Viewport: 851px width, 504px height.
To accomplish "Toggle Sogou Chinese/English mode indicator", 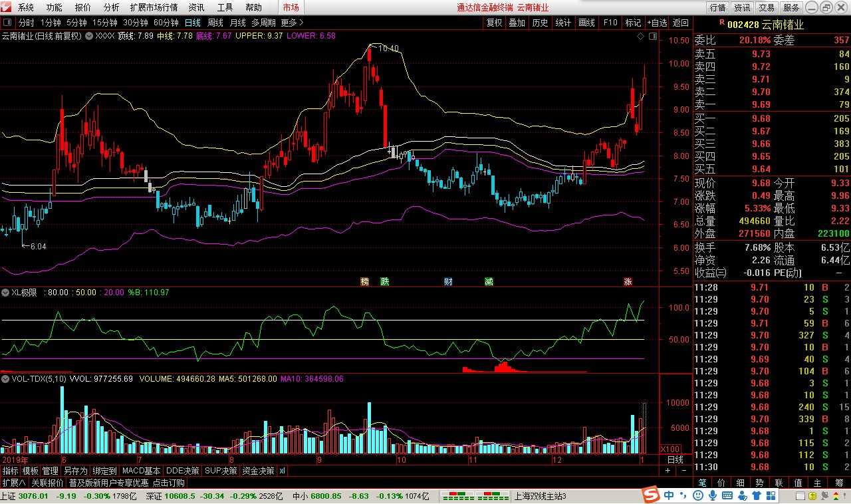I will (668, 496).
